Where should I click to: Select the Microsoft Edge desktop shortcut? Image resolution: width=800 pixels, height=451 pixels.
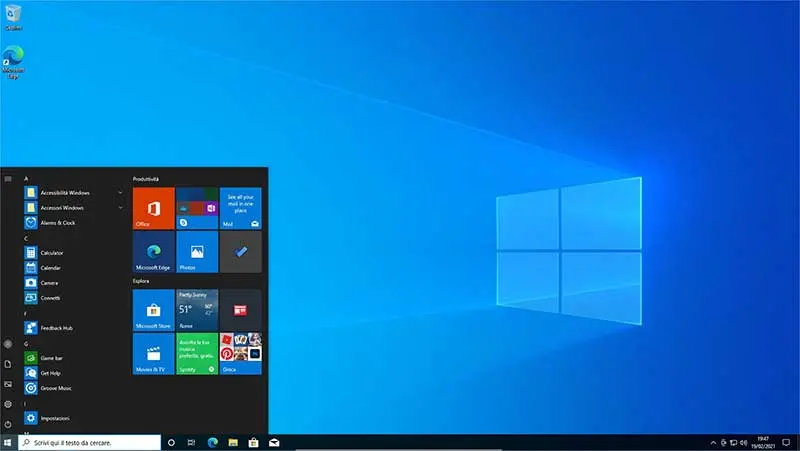(13, 62)
